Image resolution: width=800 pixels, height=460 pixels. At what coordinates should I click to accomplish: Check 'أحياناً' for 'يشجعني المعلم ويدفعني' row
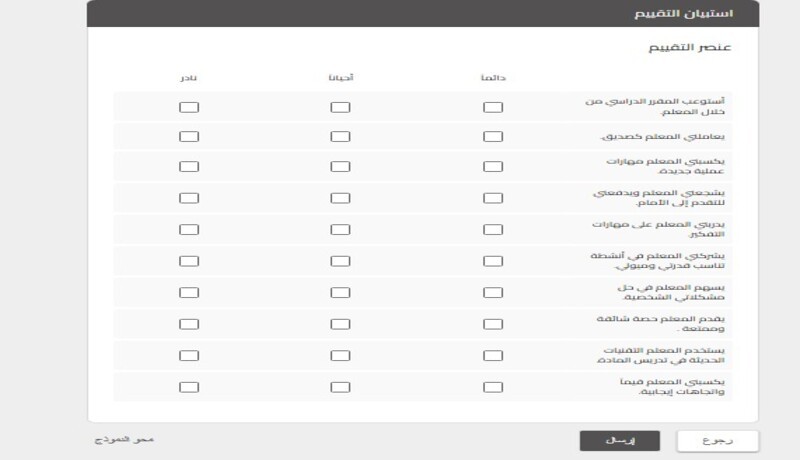pyautogui.click(x=340, y=198)
